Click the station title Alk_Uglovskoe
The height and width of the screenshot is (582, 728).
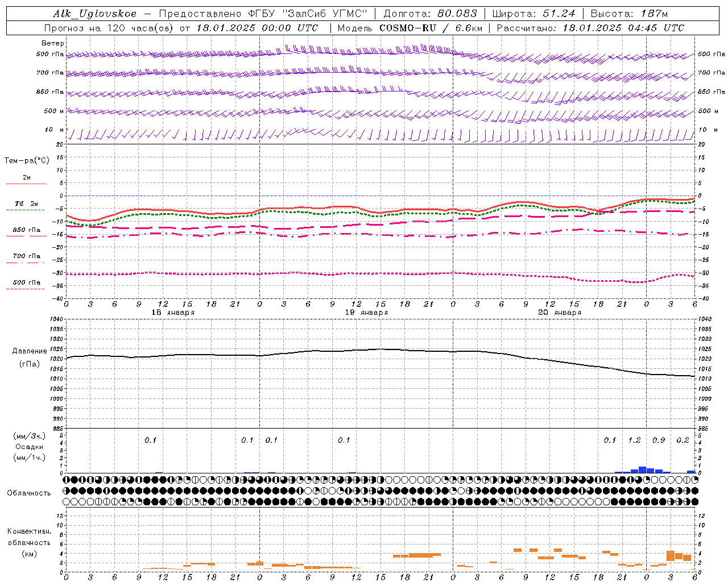pos(94,14)
